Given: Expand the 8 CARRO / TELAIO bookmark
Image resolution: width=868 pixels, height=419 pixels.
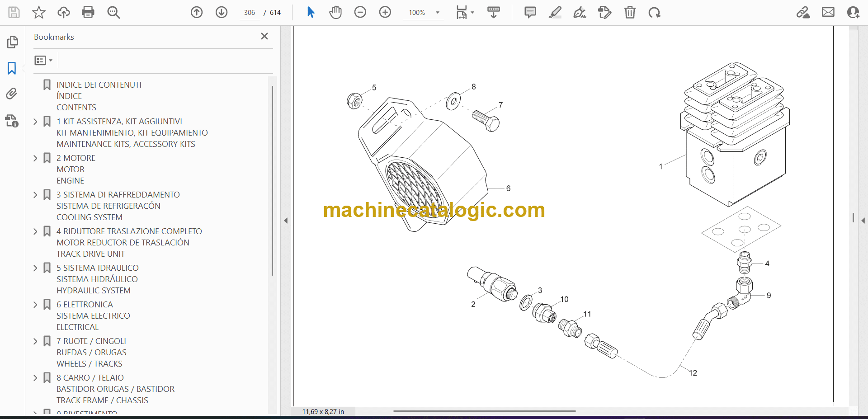Looking at the screenshot, I should [35, 378].
